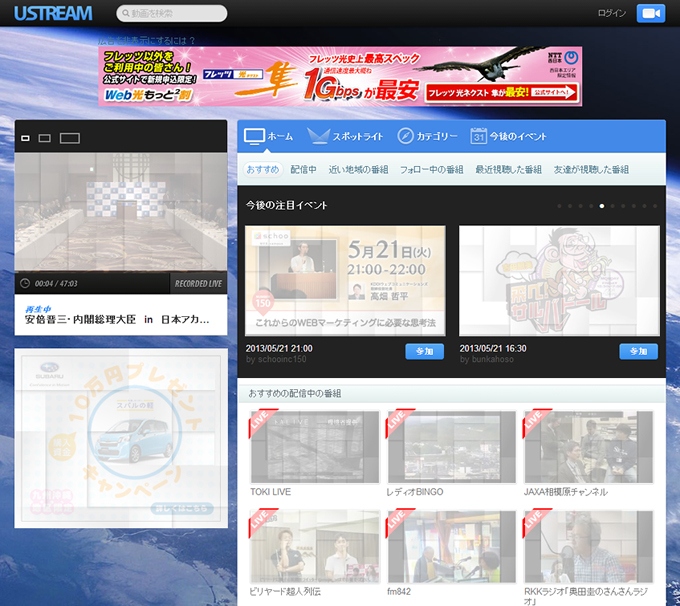Select the medium player size icon
680x606 pixels.
pos(45,138)
